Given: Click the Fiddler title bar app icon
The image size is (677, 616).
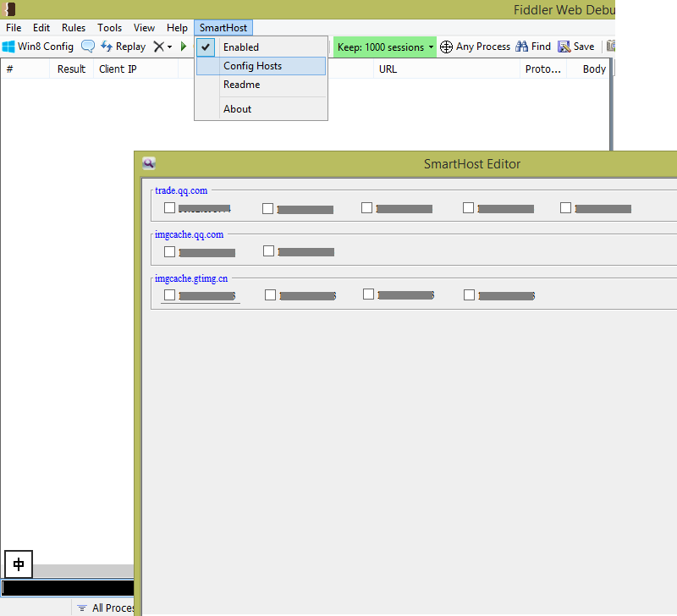Looking at the screenshot, I should (x=9, y=9).
